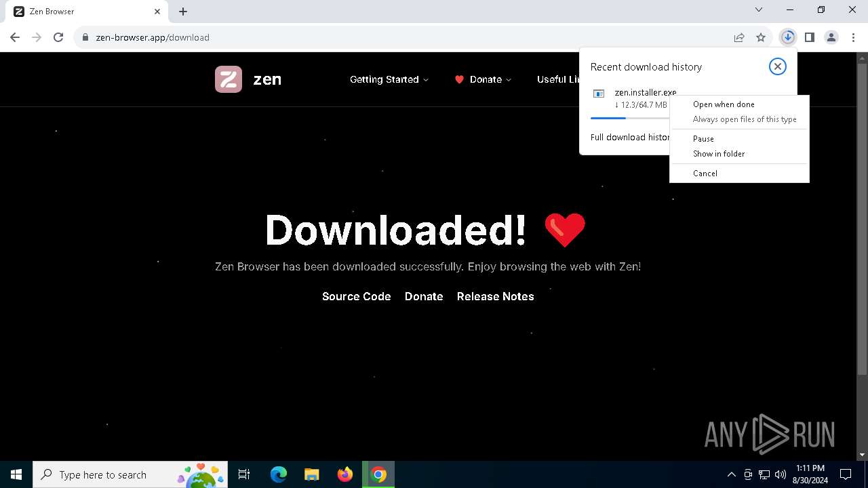Open the side panel icon

(809, 37)
